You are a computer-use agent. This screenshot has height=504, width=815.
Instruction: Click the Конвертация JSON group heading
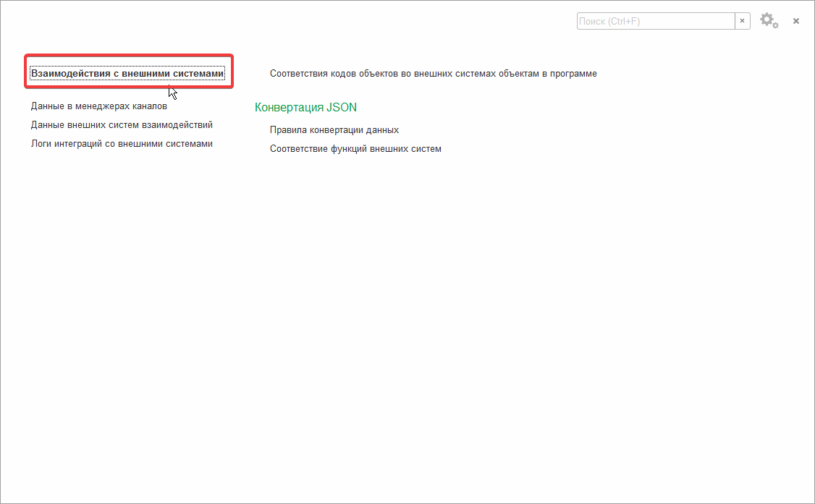click(305, 108)
